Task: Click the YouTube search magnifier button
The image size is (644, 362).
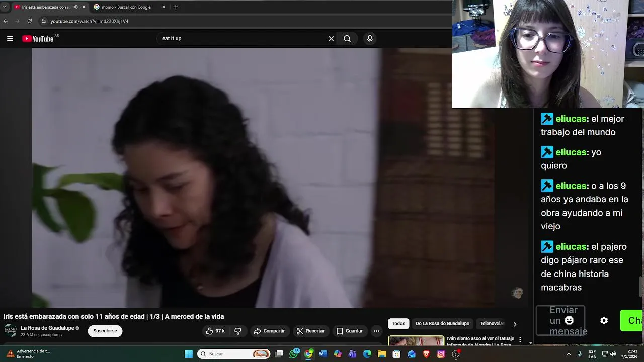Action: click(347, 39)
